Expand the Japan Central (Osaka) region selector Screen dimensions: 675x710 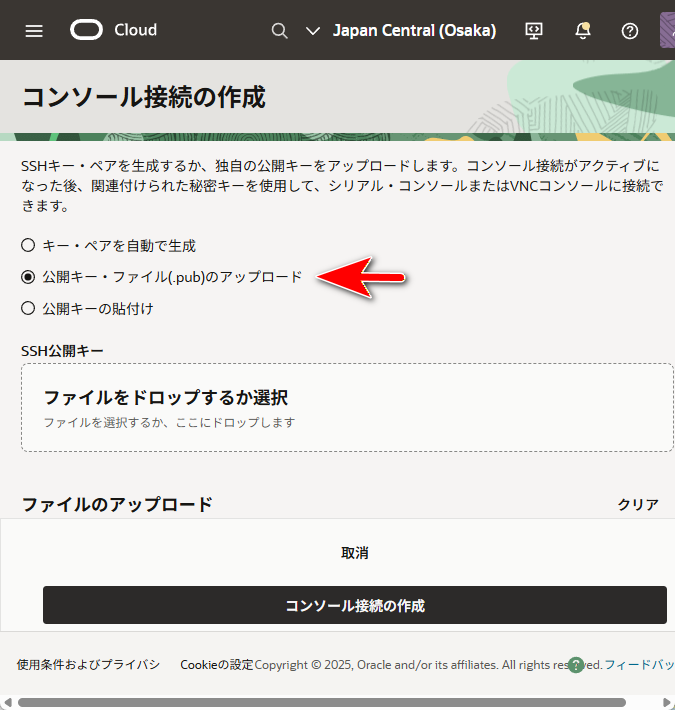[413, 30]
